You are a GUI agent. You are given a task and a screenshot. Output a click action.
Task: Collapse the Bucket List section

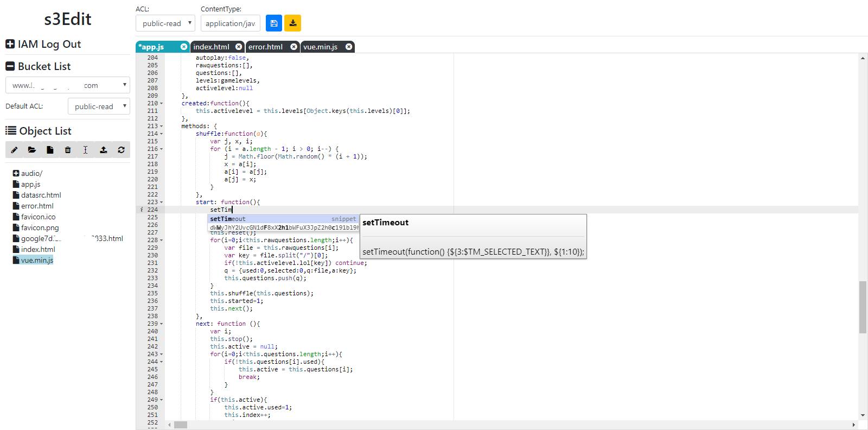tap(10, 66)
